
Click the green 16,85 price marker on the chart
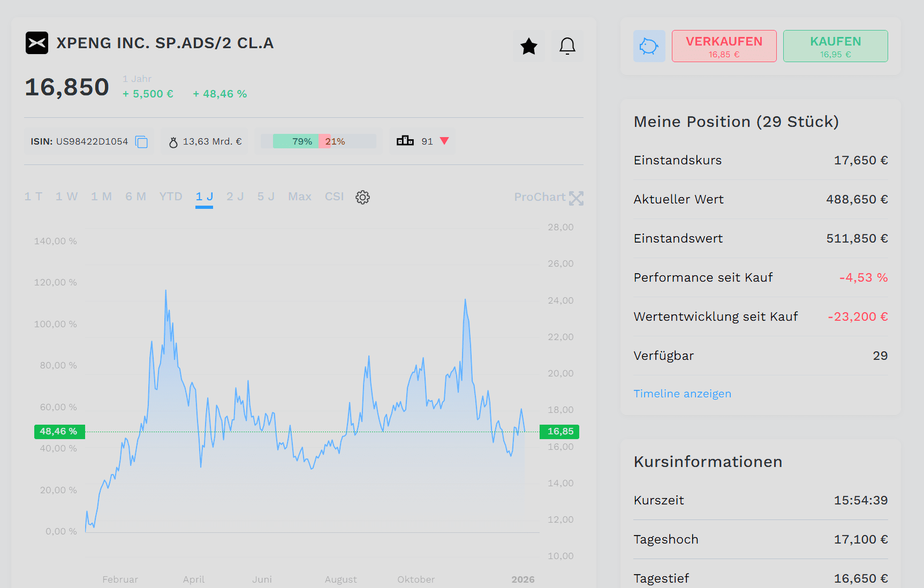point(559,432)
